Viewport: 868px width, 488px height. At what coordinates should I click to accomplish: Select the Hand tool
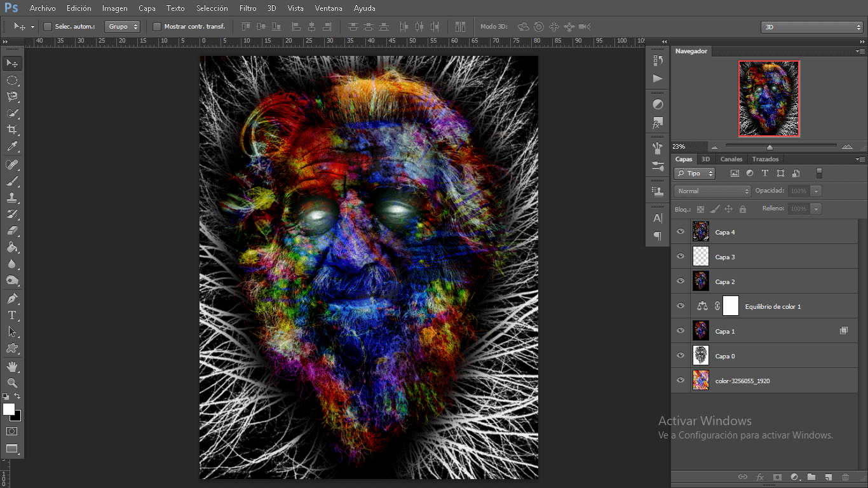(12, 366)
